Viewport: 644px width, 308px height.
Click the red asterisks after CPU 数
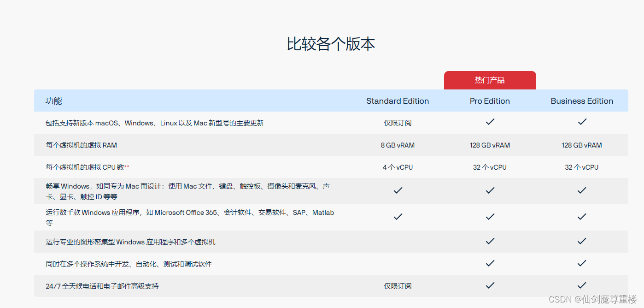pos(127,166)
